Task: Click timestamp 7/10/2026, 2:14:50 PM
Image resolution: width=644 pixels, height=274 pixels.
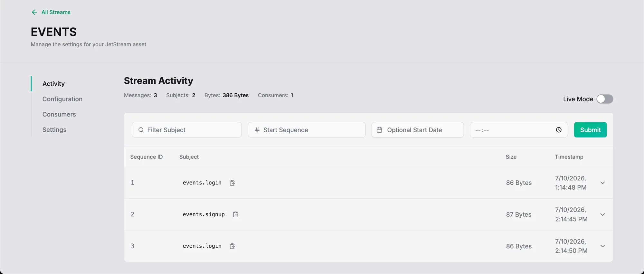Action: coord(571,246)
